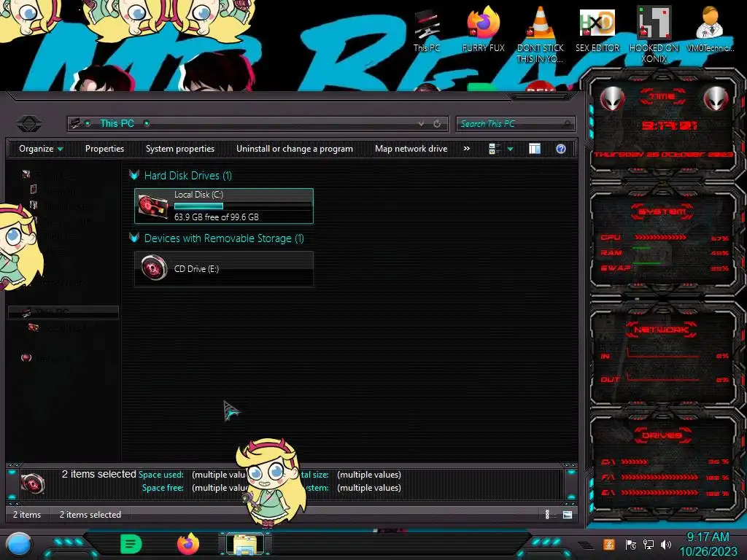Open breadcrumb arrow before This PC
The height and width of the screenshot is (560, 747).
pos(88,124)
